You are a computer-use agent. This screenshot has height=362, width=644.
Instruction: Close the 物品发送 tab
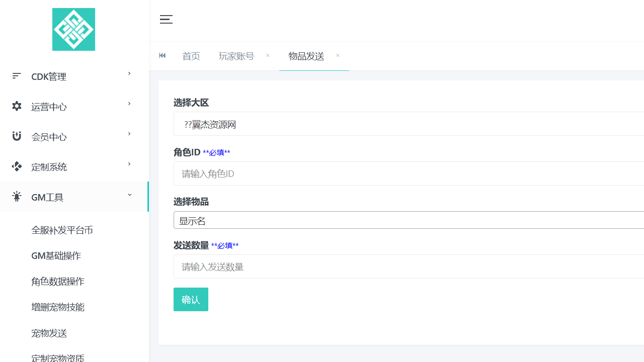[x=337, y=55]
